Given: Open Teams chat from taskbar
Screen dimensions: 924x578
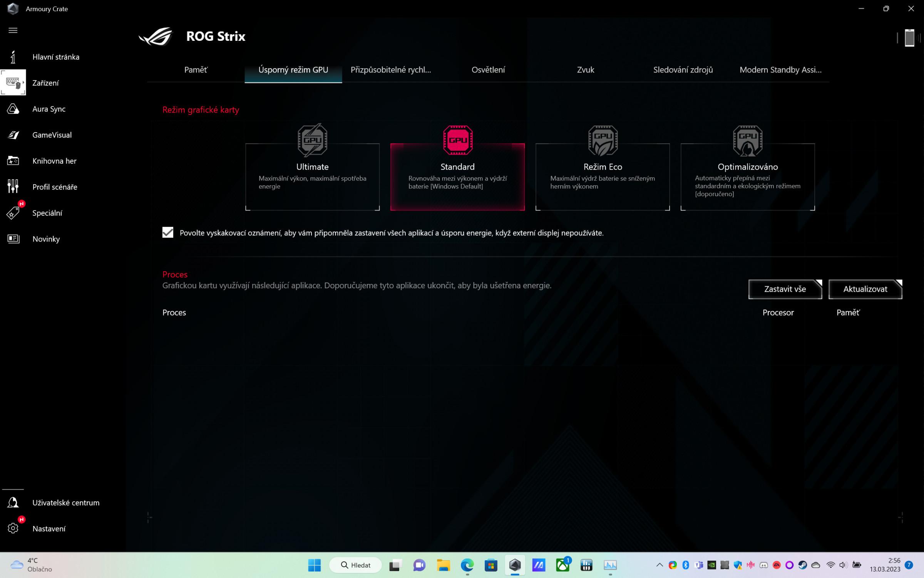Looking at the screenshot, I should [x=419, y=565].
